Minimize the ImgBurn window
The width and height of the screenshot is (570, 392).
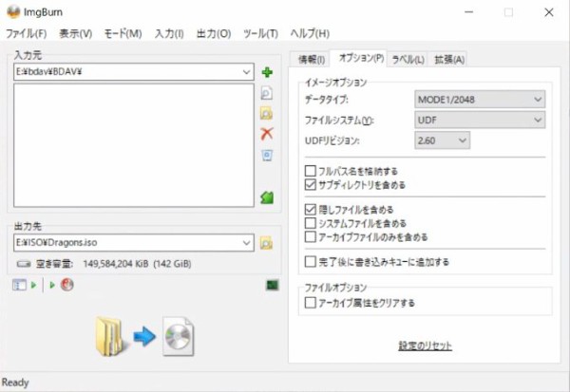(469, 12)
